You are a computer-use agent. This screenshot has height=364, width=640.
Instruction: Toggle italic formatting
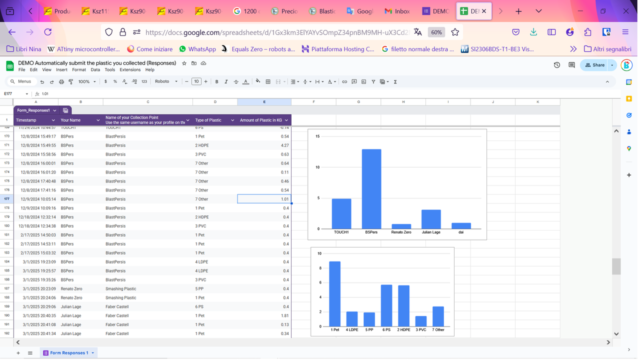click(x=226, y=81)
